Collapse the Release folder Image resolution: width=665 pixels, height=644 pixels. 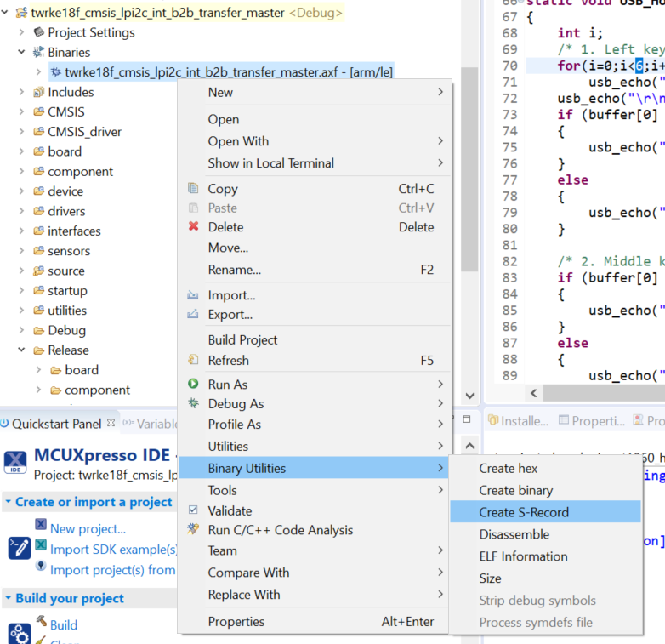coord(21,350)
